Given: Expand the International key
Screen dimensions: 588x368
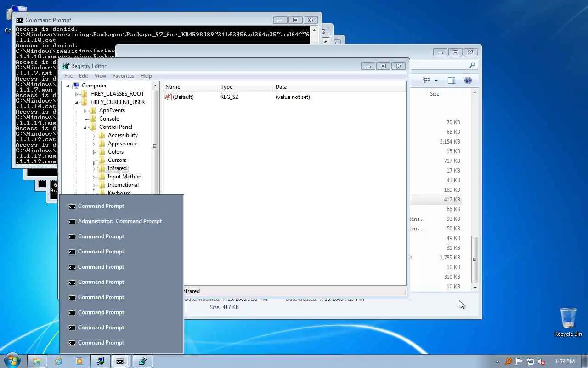Looking at the screenshot, I should (x=94, y=185).
